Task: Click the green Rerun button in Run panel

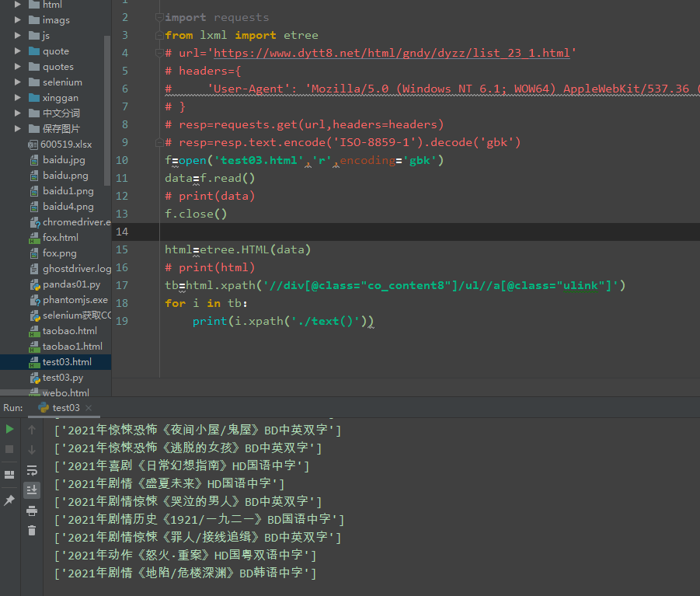Action: [9, 429]
